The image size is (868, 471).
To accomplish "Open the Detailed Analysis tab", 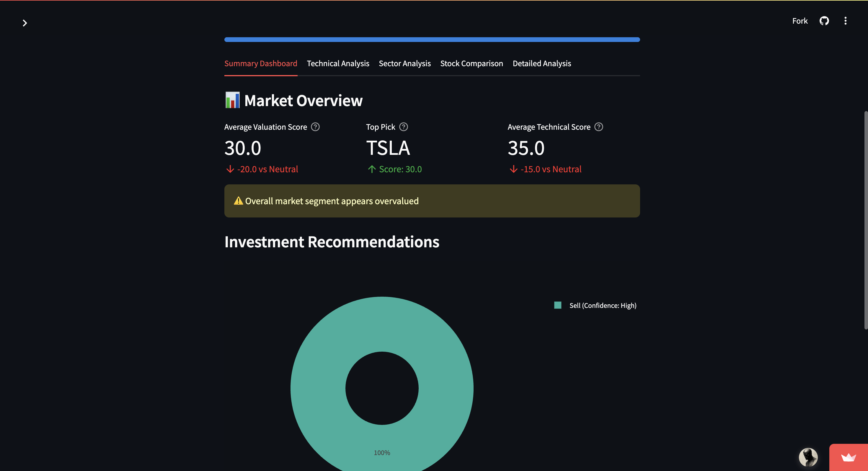I will (x=541, y=64).
